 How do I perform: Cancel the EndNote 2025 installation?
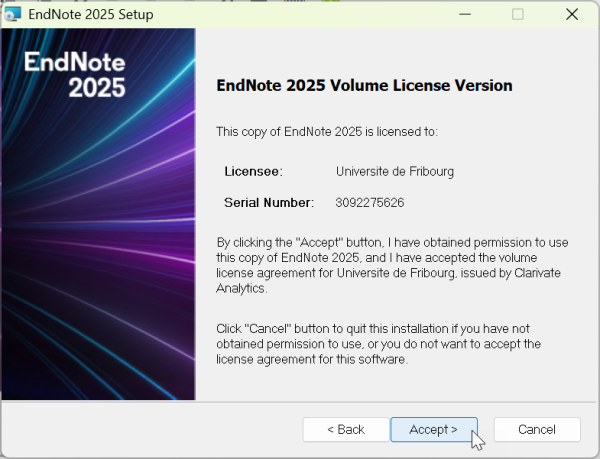coord(537,430)
